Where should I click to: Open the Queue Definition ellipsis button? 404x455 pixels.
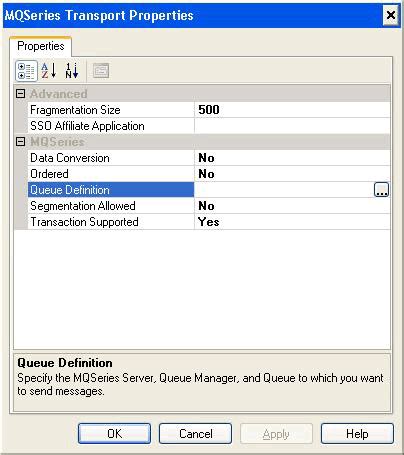381,190
